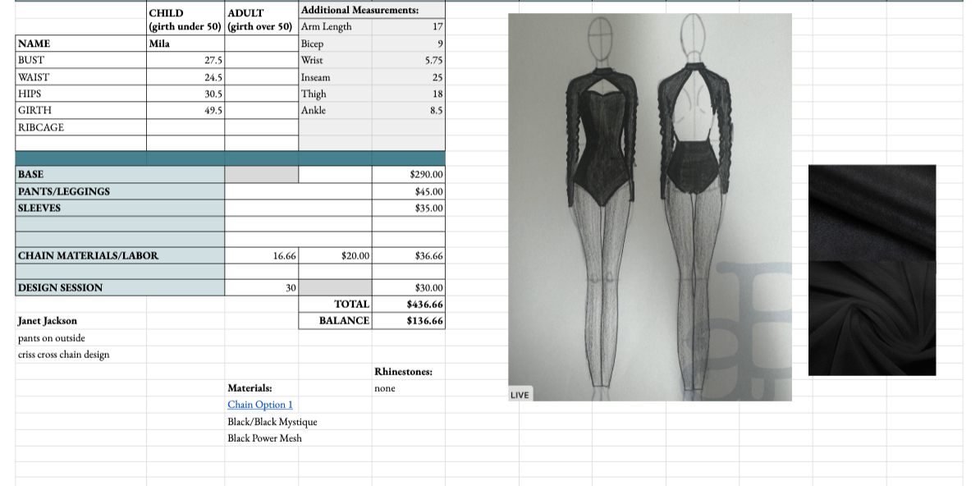Viewport: 980px width, 486px height.
Task: Click the Additional Measurements header cell
Action: click(372, 10)
